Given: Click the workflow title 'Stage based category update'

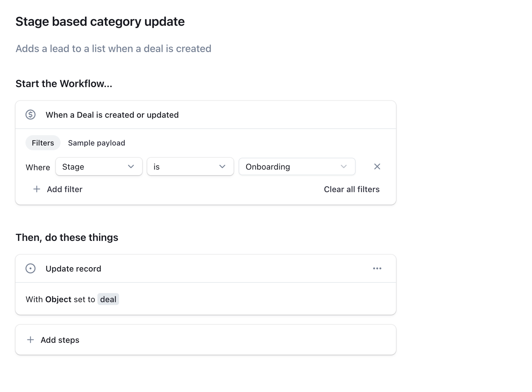Looking at the screenshot, I should (x=100, y=22).
